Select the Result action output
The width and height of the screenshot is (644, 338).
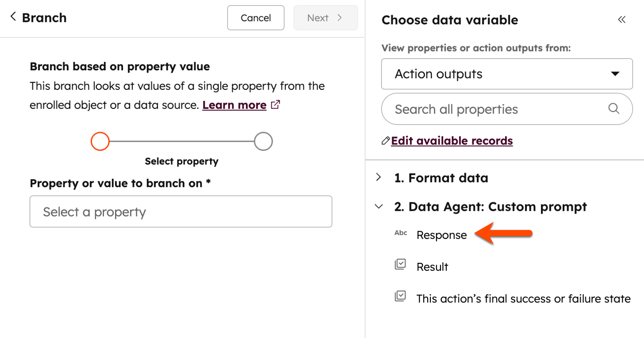click(x=432, y=266)
